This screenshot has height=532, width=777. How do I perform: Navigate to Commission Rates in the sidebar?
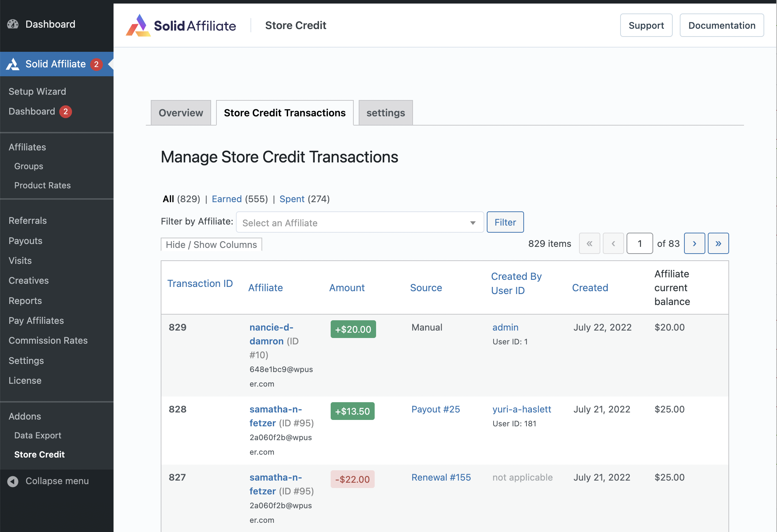click(x=48, y=340)
